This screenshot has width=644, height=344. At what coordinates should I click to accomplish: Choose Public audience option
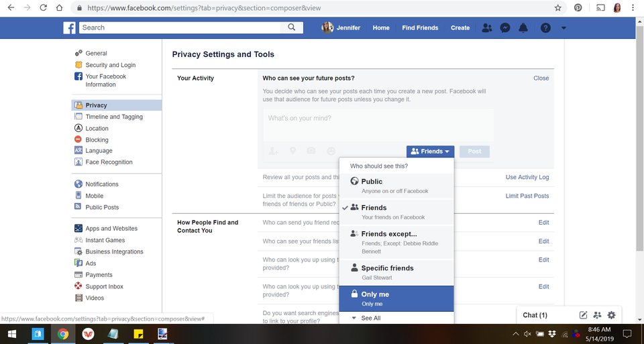coord(396,186)
